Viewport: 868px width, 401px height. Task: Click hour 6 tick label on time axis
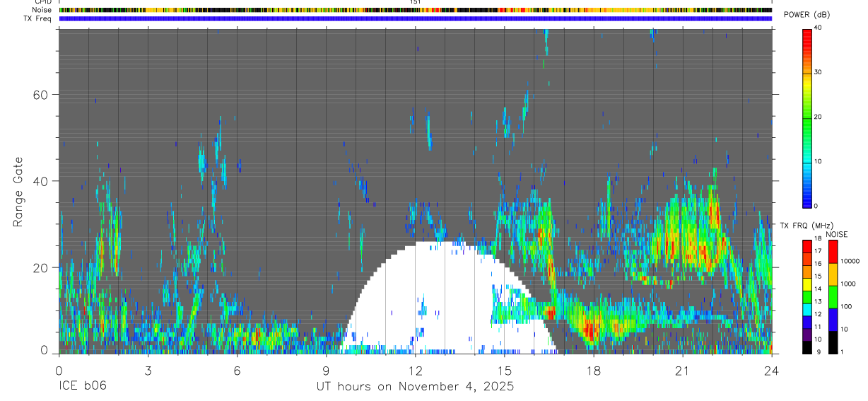click(x=237, y=371)
